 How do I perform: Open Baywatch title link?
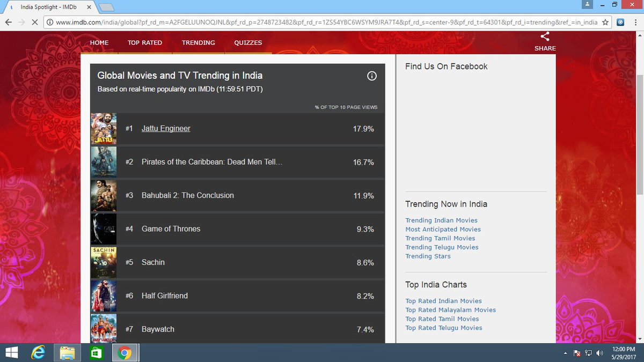click(158, 329)
